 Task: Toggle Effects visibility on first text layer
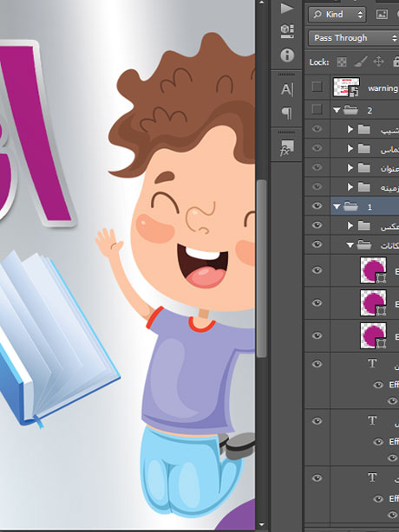pos(378,385)
